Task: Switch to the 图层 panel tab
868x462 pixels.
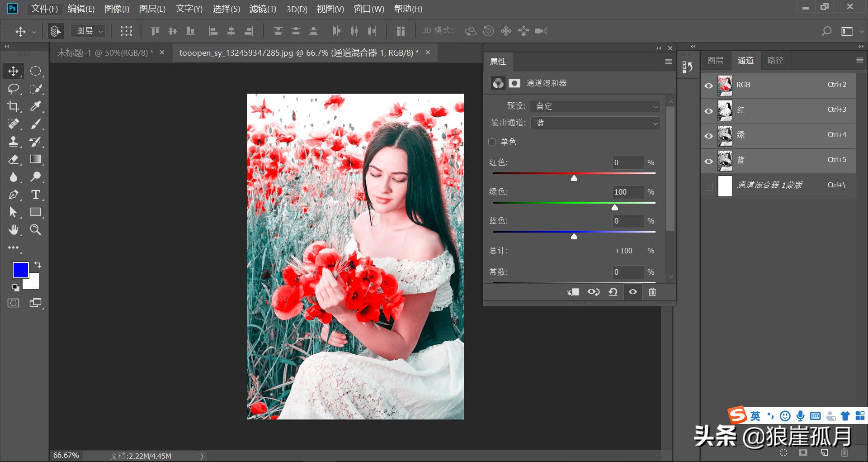Action: [x=715, y=61]
